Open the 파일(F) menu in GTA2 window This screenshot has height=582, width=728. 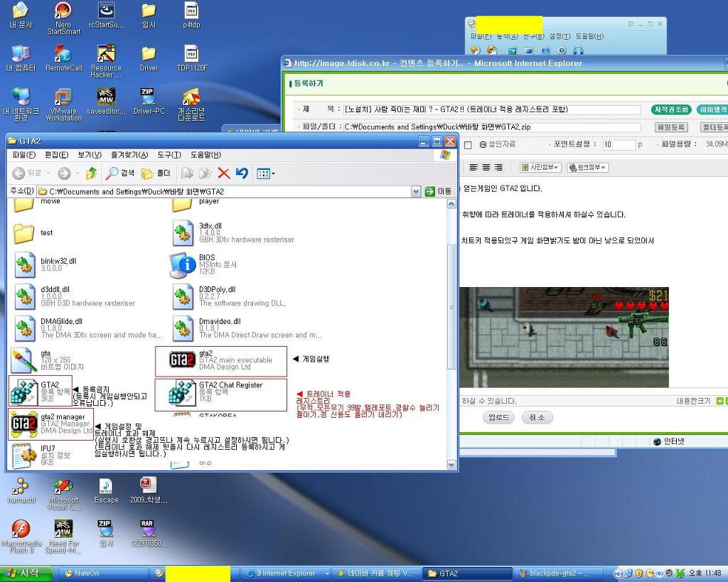point(23,154)
